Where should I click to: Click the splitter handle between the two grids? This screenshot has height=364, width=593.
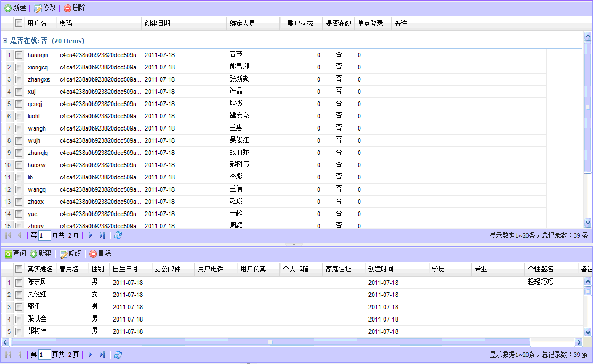click(x=293, y=244)
